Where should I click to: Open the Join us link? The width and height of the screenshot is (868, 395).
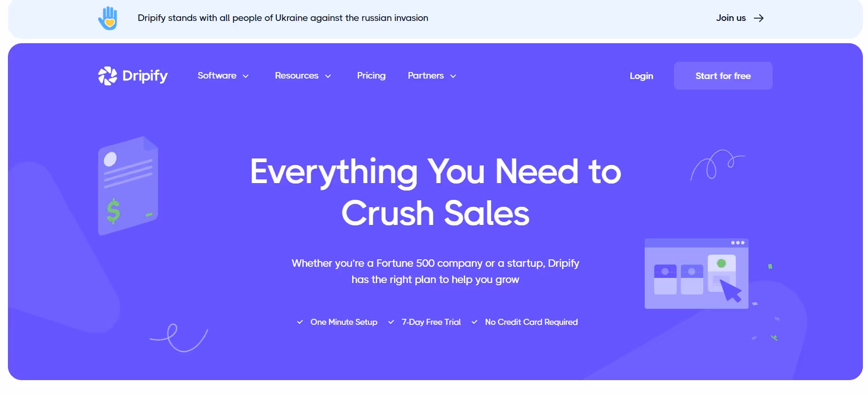point(740,18)
